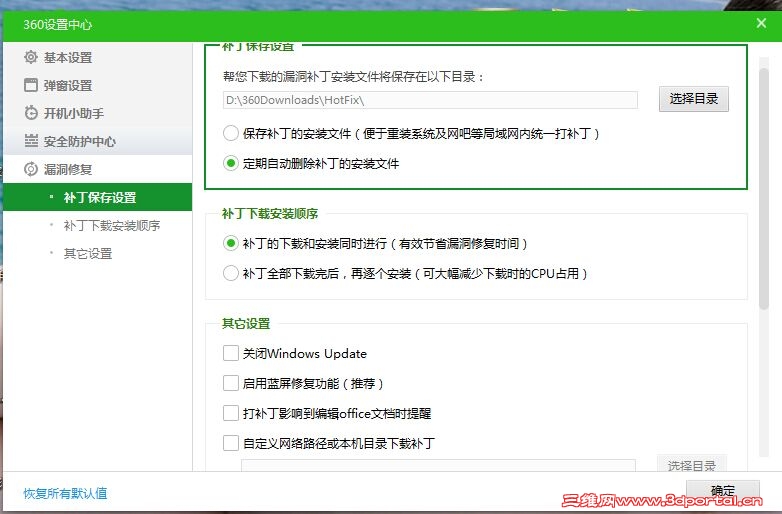Click the wall icon beside 安全防护中心
Image resolution: width=782 pixels, height=514 pixels.
(31, 141)
